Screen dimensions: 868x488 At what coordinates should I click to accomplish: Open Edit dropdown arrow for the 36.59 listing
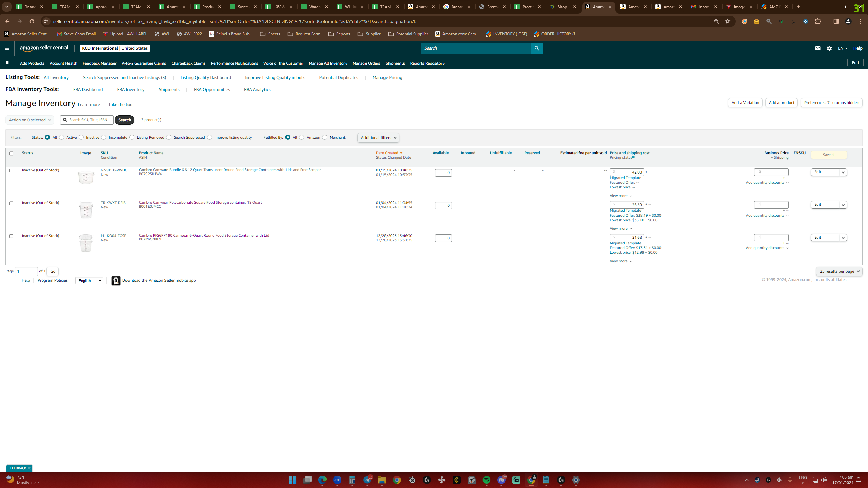(843, 205)
